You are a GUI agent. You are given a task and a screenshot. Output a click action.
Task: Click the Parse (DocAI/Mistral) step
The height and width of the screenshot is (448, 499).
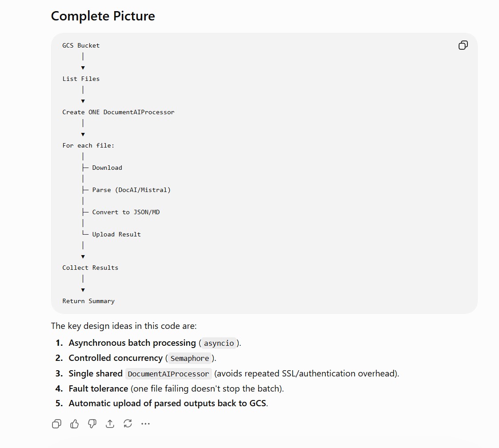click(132, 190)
